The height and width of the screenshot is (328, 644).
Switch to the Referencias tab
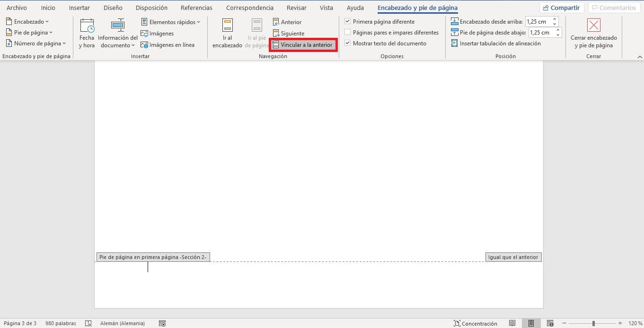[196, 8]
